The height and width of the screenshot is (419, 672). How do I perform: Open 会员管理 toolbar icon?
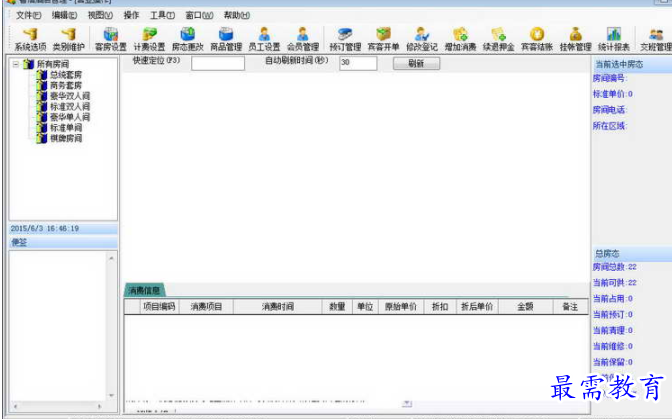pos(303,39)
